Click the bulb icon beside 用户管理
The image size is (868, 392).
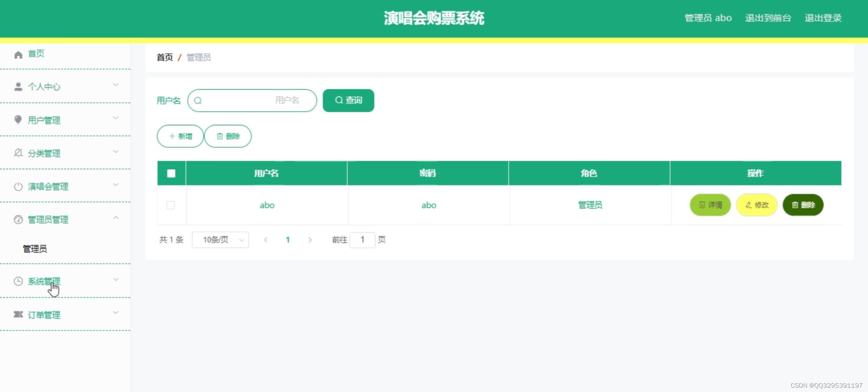coord(18,120)
